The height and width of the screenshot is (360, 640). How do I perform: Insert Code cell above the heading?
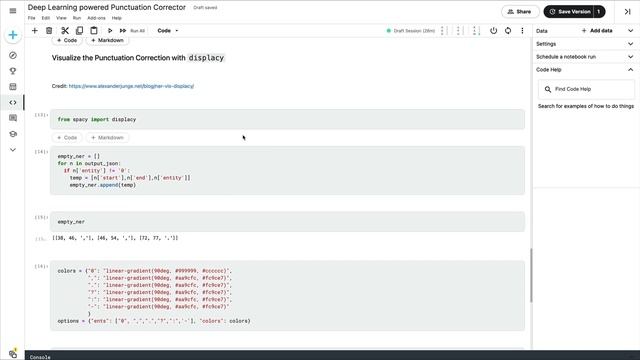(67, 40)
